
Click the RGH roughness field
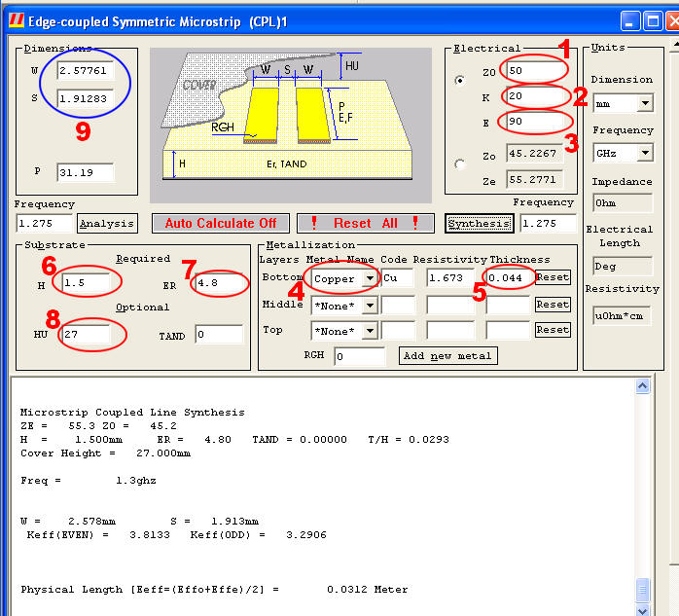pyautogui.click(x=359, y=356)
